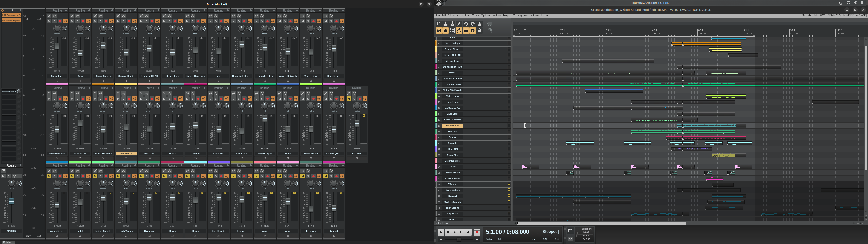Click the metronome toggle icon

(x=479, y=23)
